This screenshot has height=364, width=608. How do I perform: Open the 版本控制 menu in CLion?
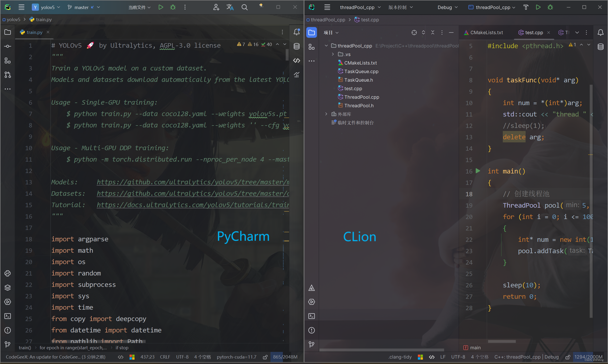[x=400, y=7]
